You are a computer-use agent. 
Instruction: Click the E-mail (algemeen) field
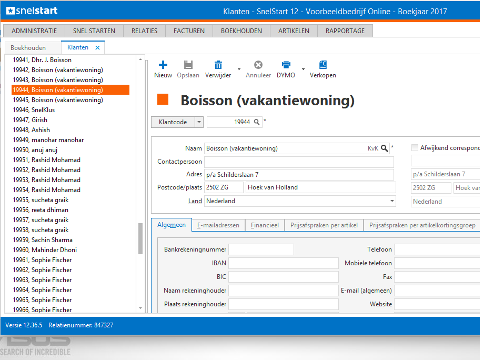[437, 290]
